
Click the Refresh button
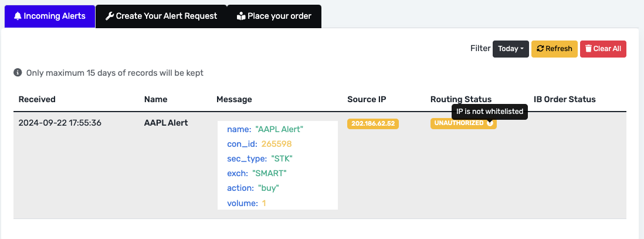coord(554,49)
